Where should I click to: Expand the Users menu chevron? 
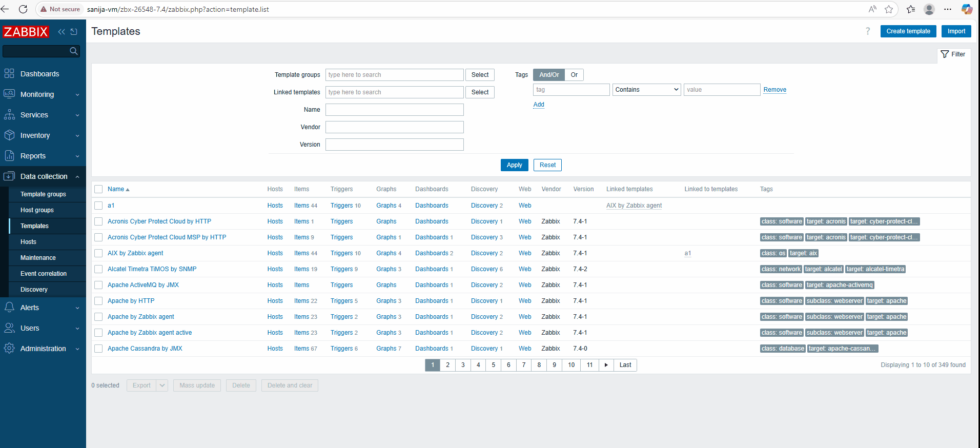pos(77,329)
